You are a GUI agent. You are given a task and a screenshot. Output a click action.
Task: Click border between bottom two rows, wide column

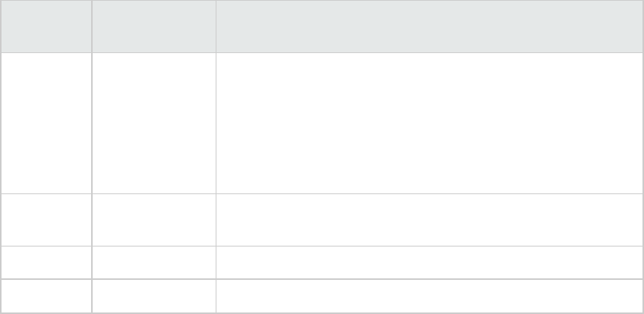pos(429,280)
